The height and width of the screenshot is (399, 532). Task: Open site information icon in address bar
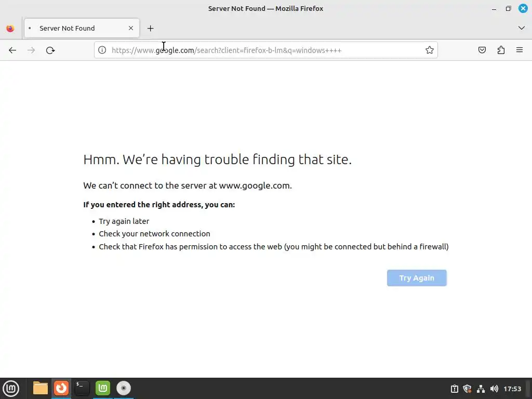[102, 50]
